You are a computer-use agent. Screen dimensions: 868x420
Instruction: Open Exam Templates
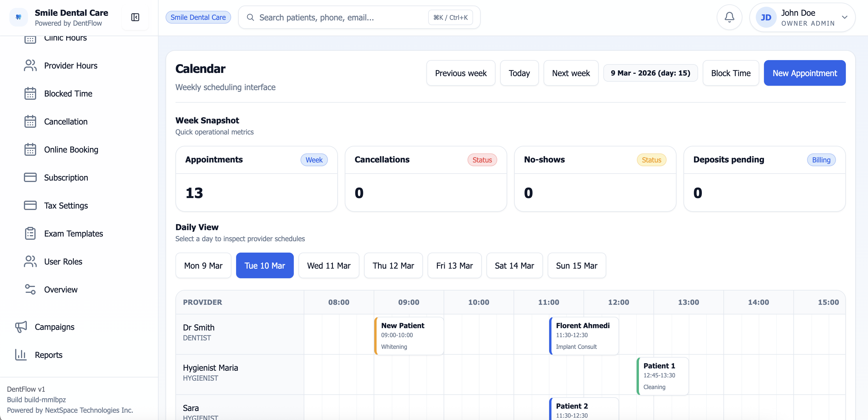[74, 233]
